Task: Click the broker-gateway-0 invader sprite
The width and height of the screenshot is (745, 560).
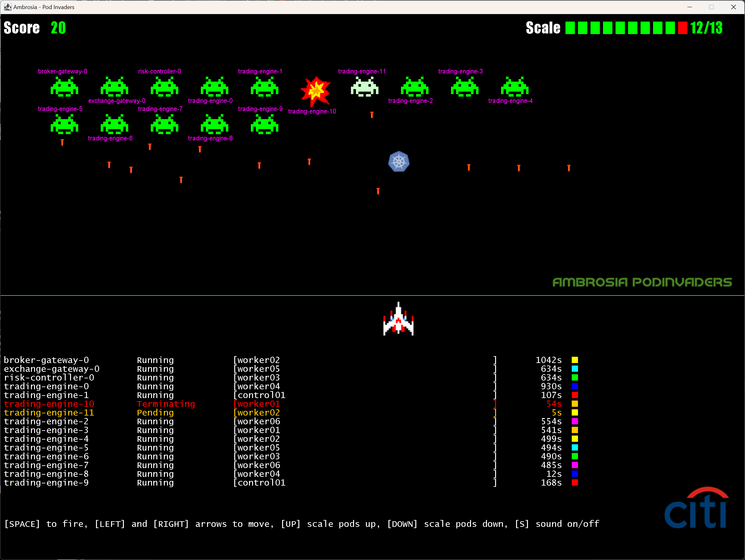Action: (x=64, y=87)
